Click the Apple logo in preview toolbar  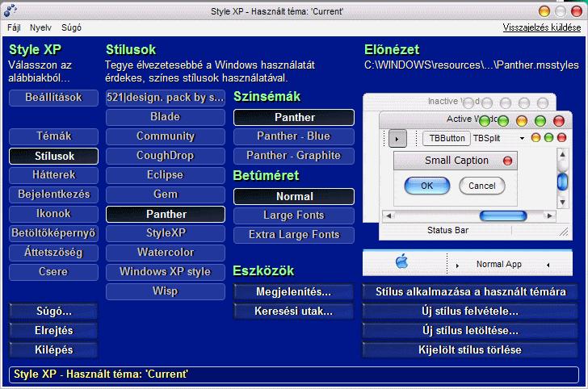(402, 261)
